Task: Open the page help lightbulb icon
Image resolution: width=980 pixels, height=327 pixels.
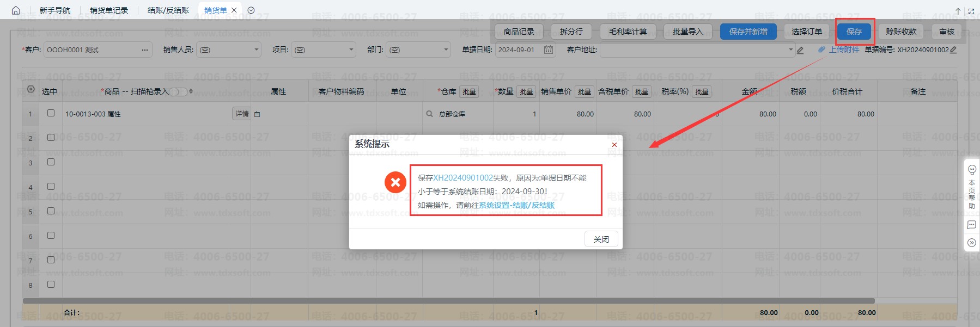Action: pos(972,170)
